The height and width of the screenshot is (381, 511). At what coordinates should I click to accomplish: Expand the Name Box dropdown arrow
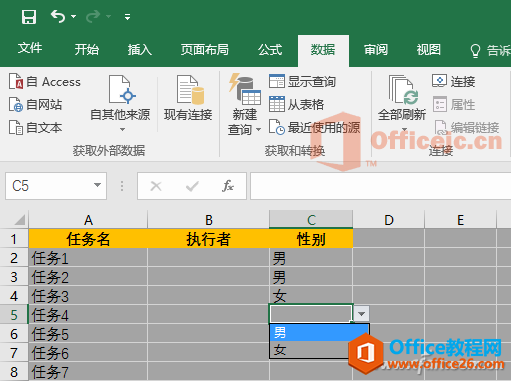[97, 185]
